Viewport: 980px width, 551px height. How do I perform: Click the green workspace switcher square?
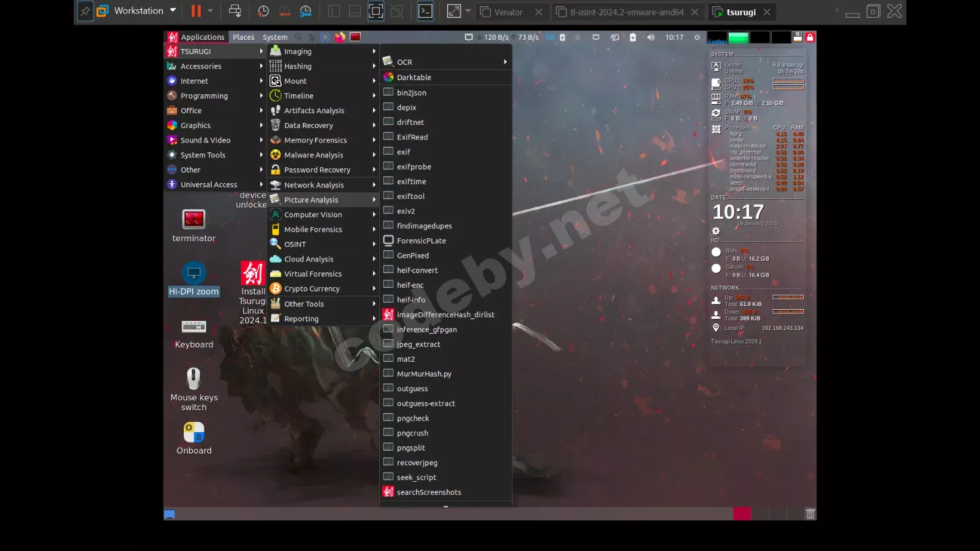[x=738, y=37]
